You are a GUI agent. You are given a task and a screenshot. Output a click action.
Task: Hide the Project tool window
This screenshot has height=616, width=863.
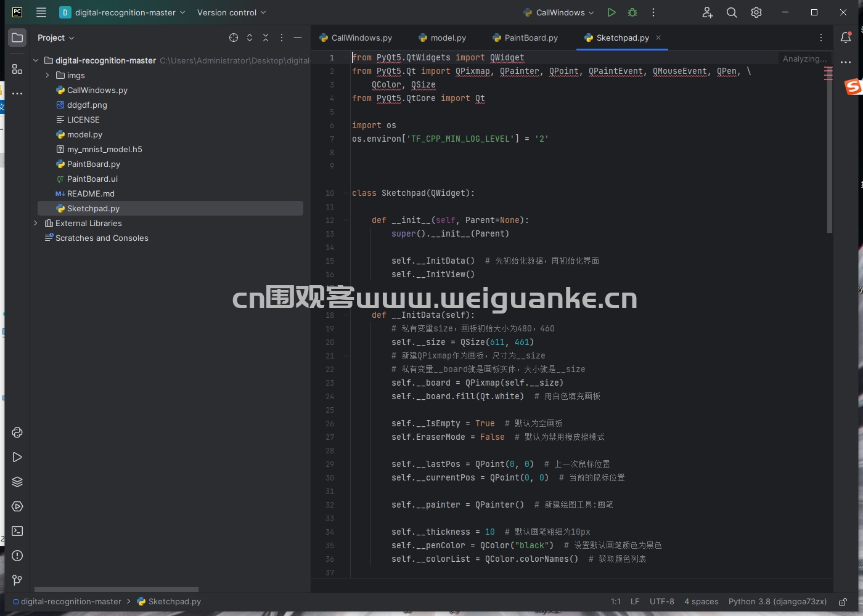[x=298, y=38]
